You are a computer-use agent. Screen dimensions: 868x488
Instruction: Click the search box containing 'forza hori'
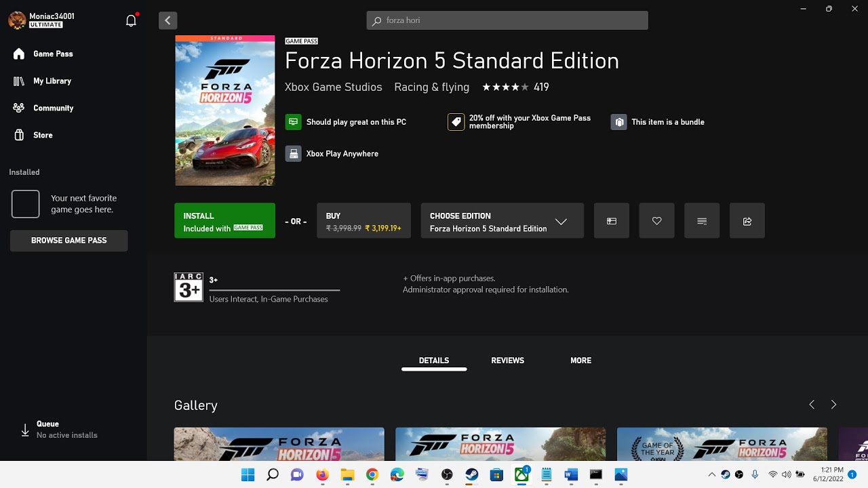507,20
